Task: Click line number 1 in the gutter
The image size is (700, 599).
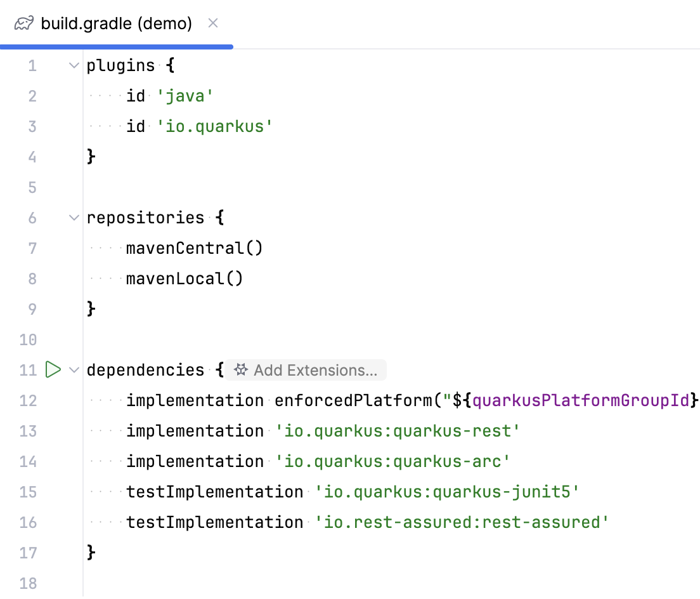Action: coord(32,65)
